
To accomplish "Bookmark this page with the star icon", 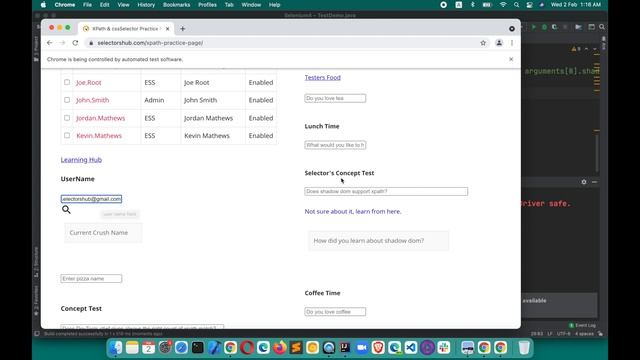I will 483,43.
